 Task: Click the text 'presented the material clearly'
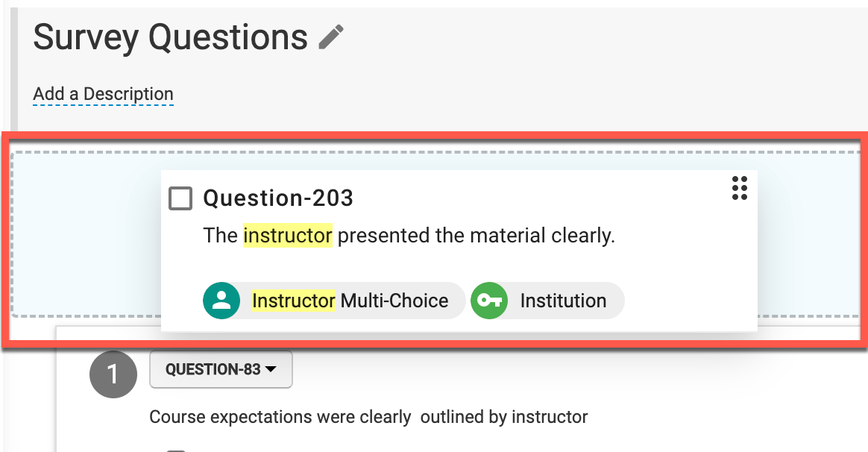coord(477,236)
